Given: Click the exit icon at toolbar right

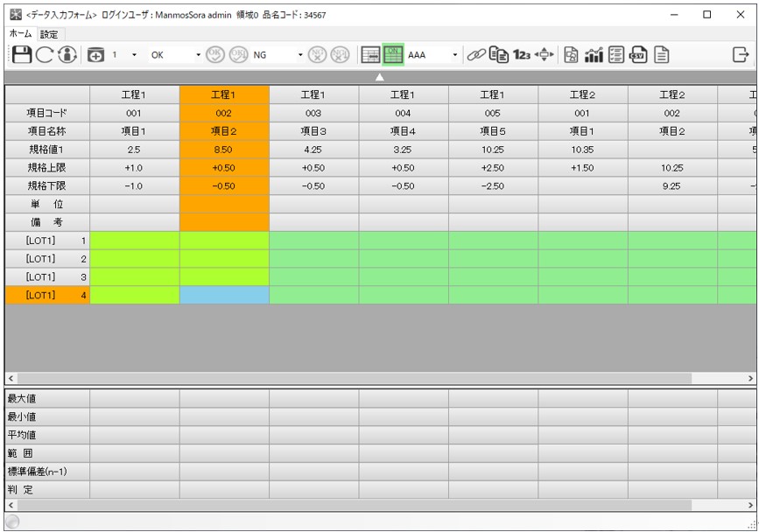Looking at the screenshot, I should (x=740, y=55).
